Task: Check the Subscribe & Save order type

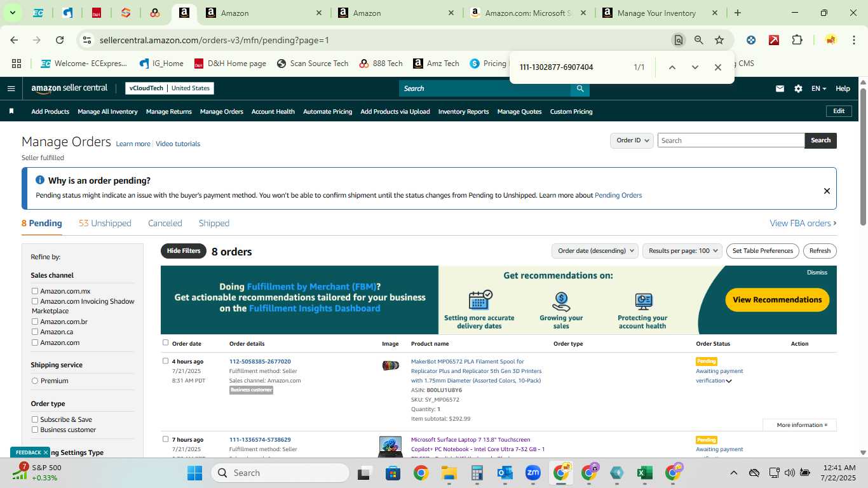Action: (35, 419)
